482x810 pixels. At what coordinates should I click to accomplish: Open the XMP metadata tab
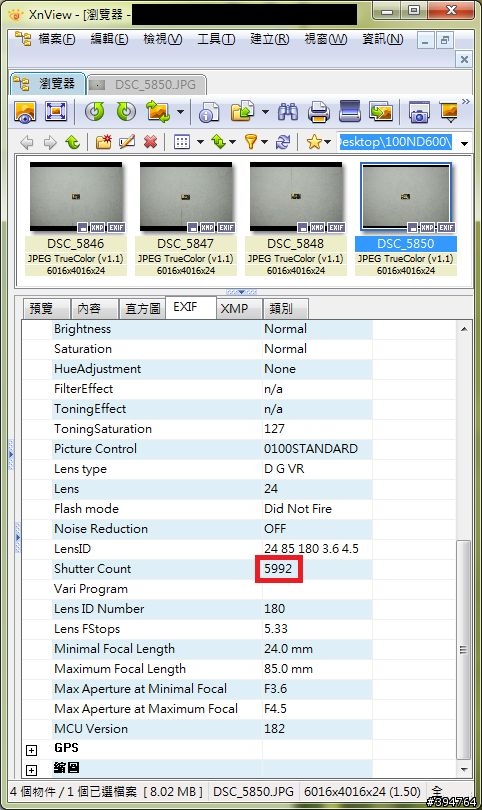[x=239, y=308]
